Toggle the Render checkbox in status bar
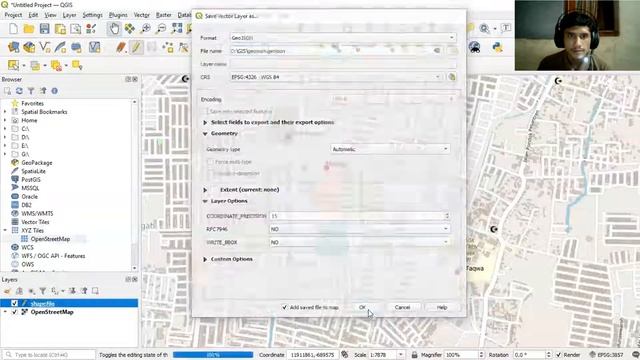The image size is (640, 360). click(559, 355)
